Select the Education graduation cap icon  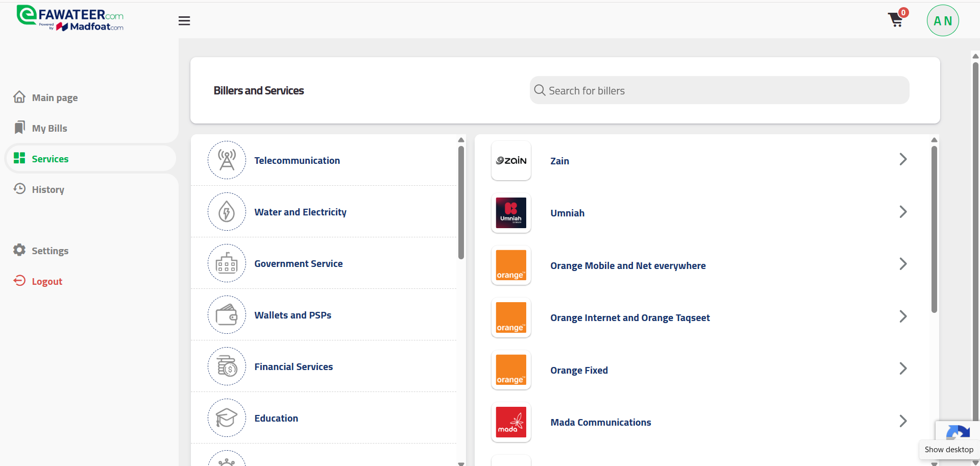coord(227,418)
